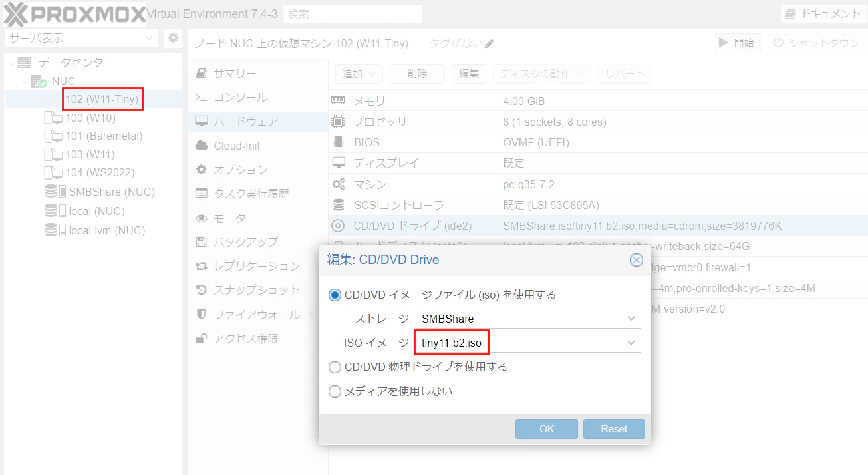This screenshot has height=475, width=868.
Task: Select メディアを使用しない radio option
Action: coord(335,391)
